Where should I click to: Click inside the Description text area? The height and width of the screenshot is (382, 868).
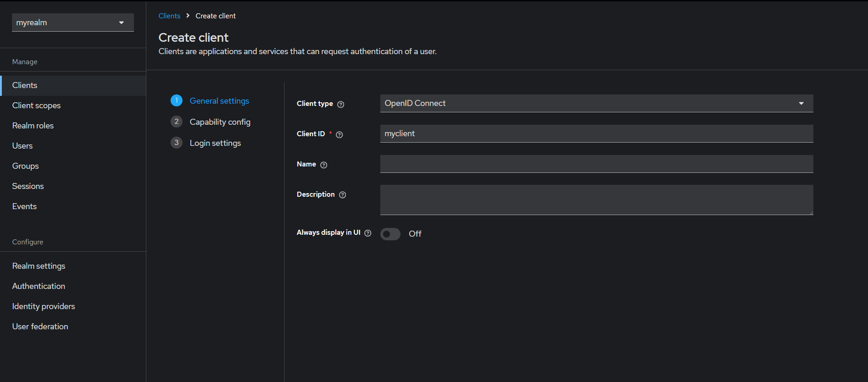596,200
